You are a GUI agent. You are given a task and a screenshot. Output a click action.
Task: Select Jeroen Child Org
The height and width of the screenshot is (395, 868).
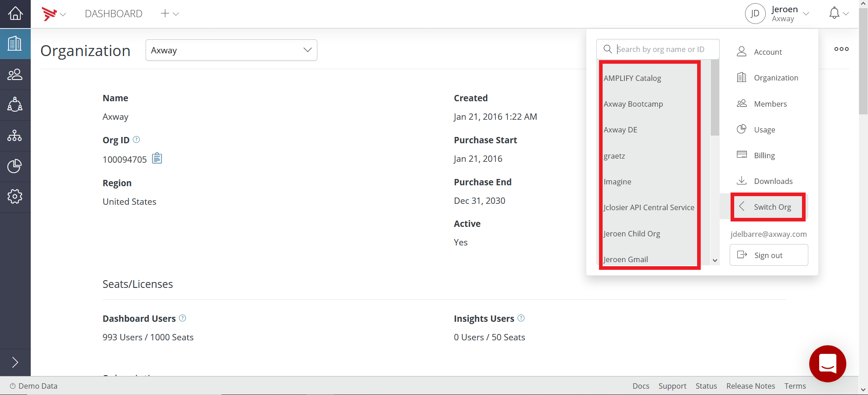(632, 234)
